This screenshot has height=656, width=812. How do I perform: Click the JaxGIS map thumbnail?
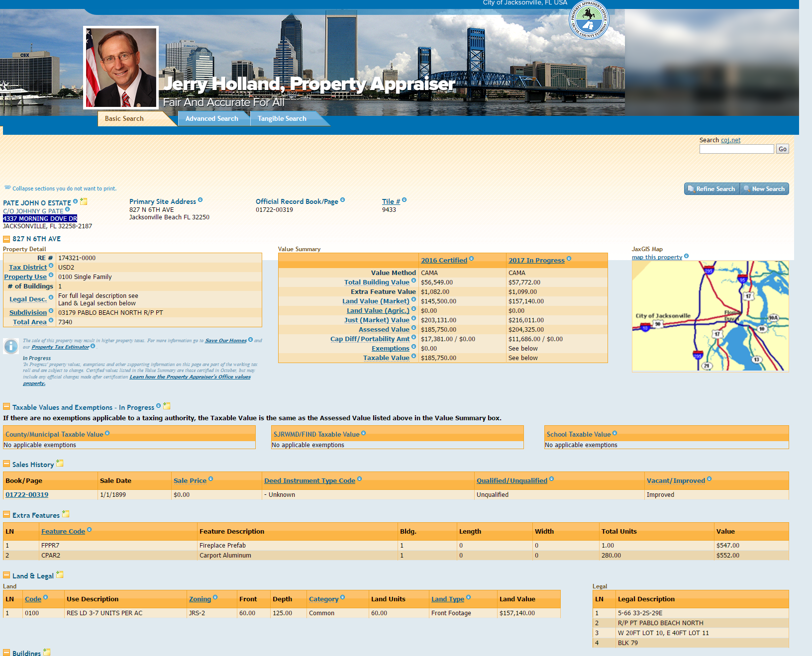point(710,316)
